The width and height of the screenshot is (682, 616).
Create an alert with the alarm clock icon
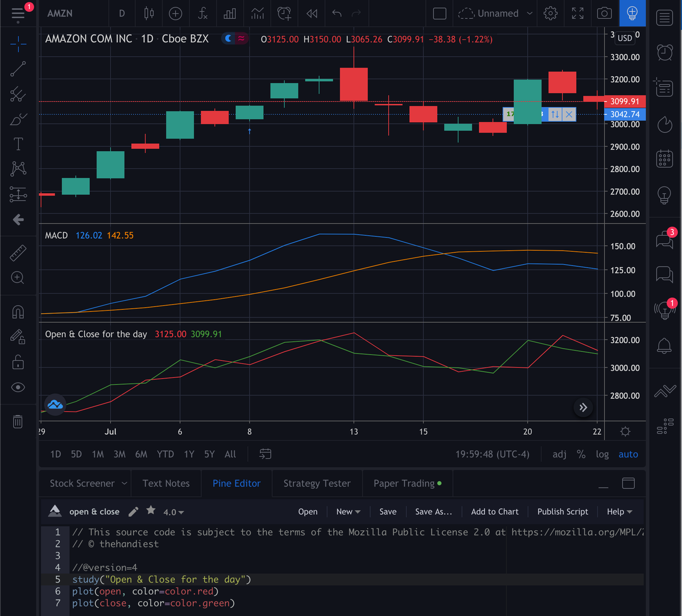click(x=284, y=13)
